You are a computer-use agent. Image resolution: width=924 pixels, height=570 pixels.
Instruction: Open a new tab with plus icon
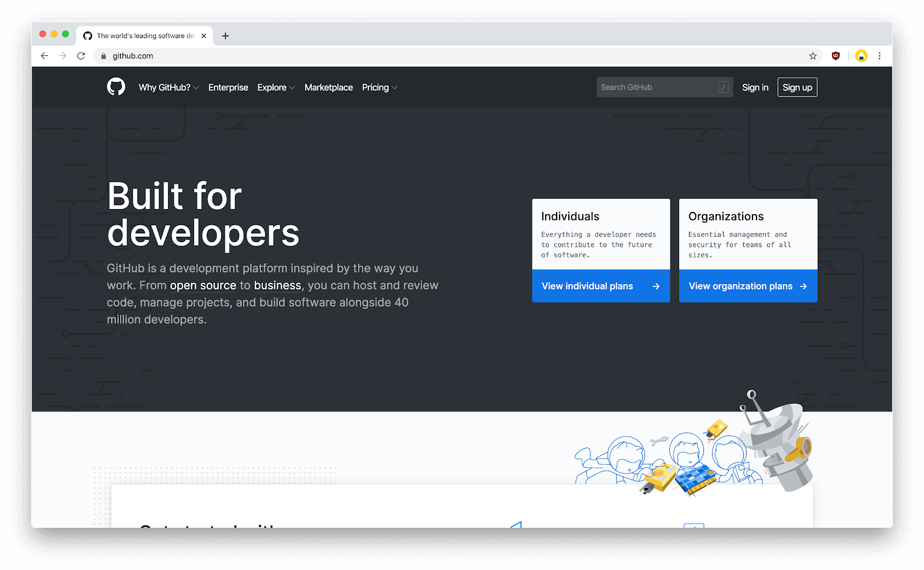tap(225, 36)
